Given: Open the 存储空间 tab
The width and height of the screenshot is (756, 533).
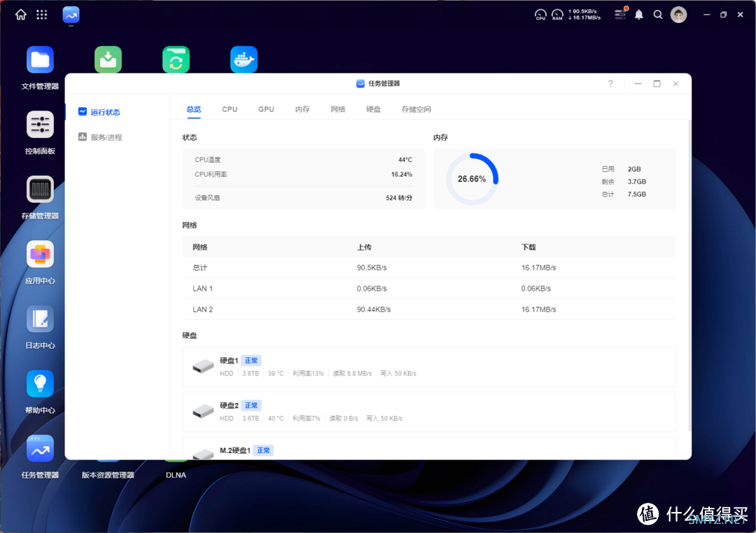Looking at the screenshot, I should (416, 109).
